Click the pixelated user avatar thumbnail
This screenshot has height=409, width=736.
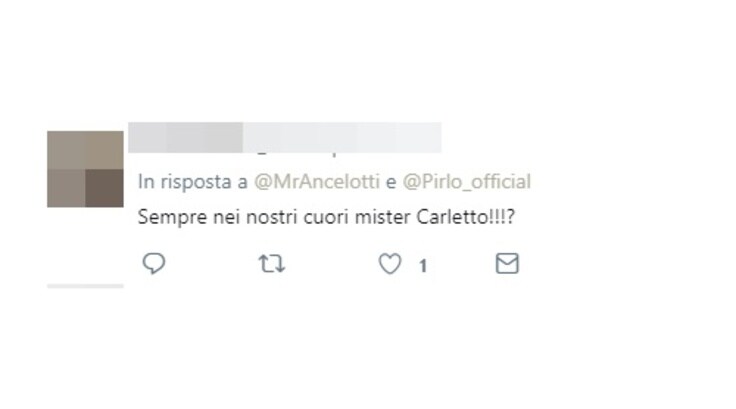tap(85, 169)
